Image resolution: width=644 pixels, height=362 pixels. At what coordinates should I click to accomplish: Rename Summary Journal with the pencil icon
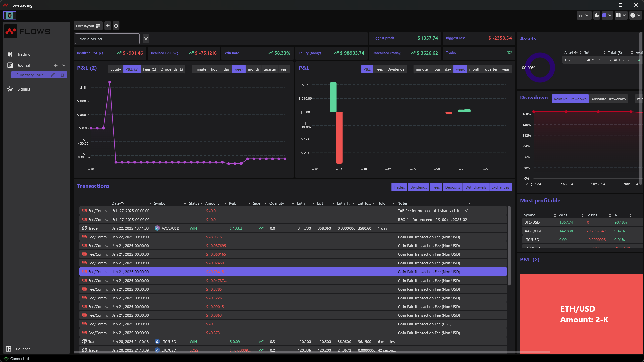click(53, 75)
